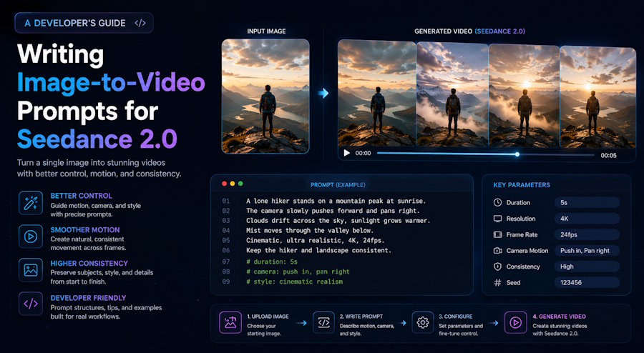Click the 2. Write Prompt step label
The width and height of the screenshot is (644, 353).
361,317
